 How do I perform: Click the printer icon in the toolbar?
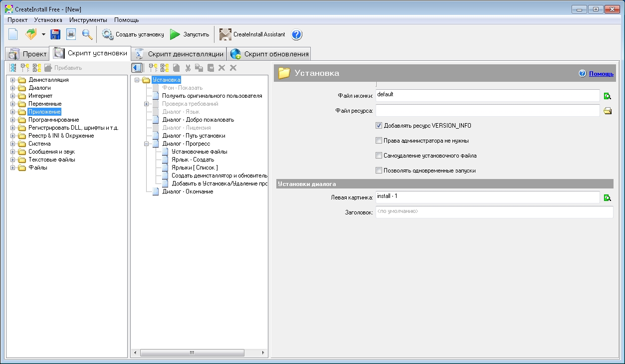point(71,34)
